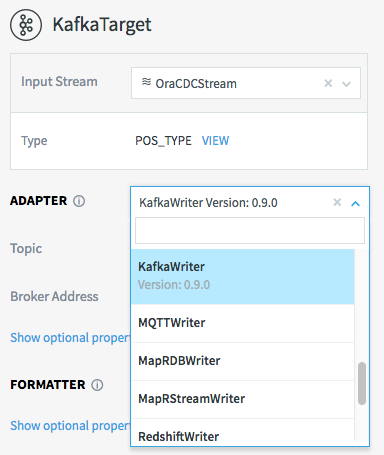Click the KafkaTarget title text
Viewport: 384px width, 455px height.
pos(102,25)
